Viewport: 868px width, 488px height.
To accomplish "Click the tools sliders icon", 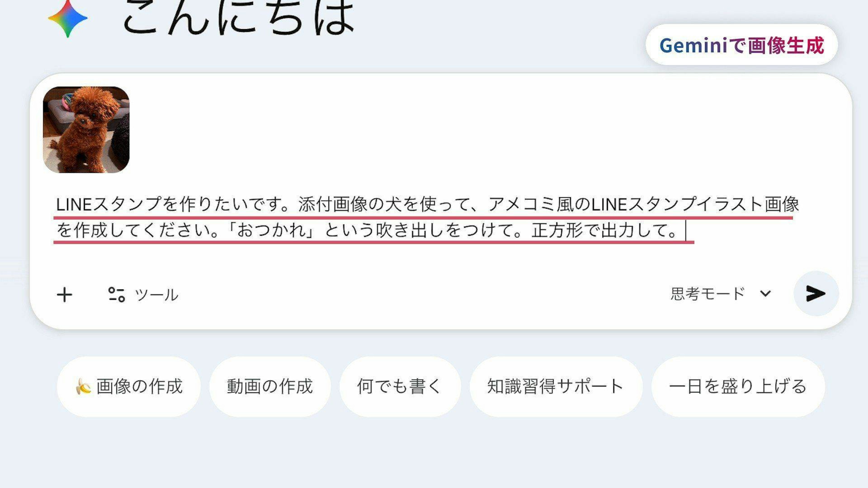I will tap(117, 294).
